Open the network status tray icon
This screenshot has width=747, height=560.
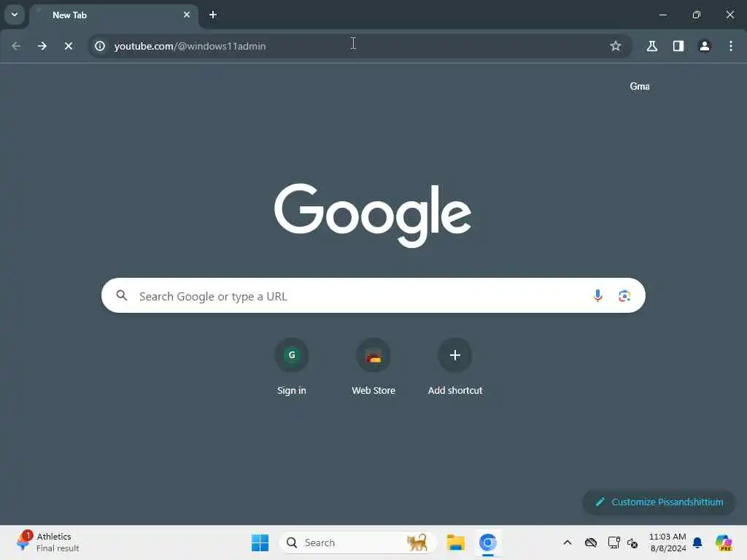pos(614,542)
